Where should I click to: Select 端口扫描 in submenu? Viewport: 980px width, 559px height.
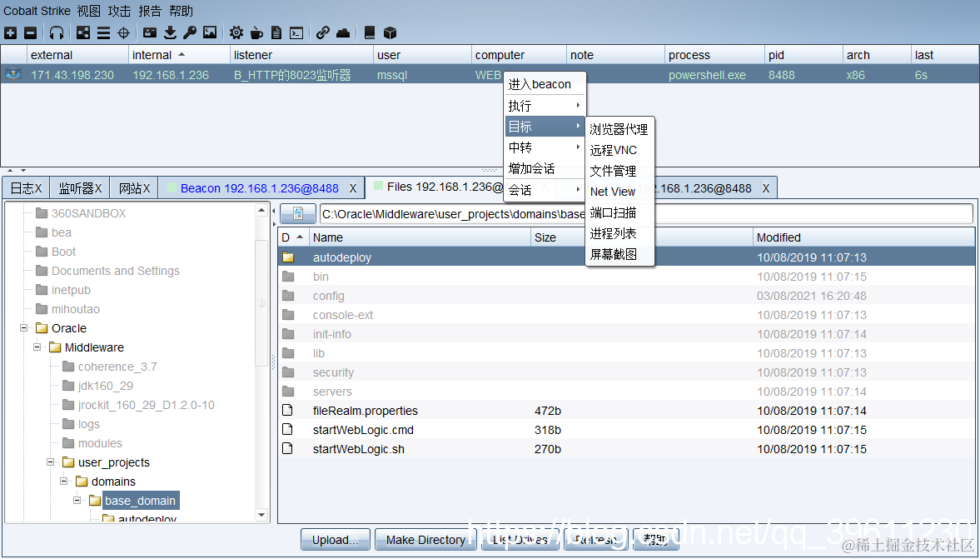pyautogui.click(x=619, y=212)
